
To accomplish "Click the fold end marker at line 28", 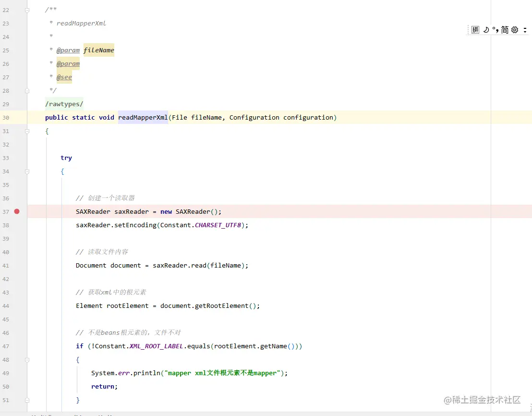I will tap(27, 91).
